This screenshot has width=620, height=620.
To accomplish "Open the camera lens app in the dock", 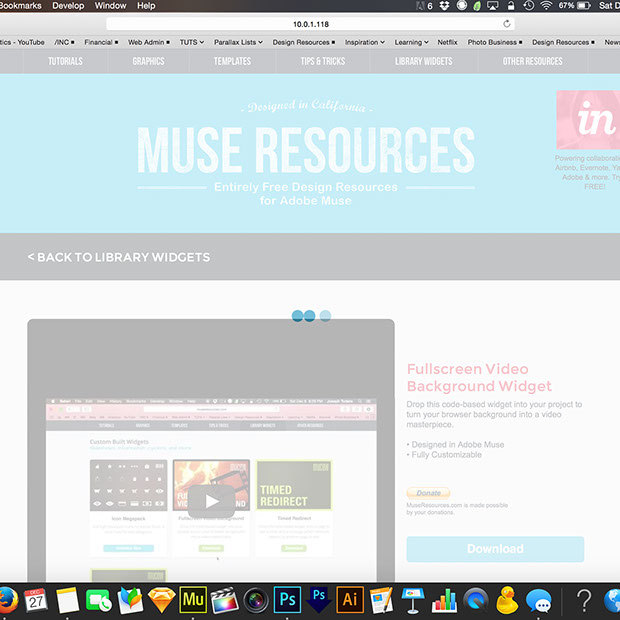I will point(256,600).
